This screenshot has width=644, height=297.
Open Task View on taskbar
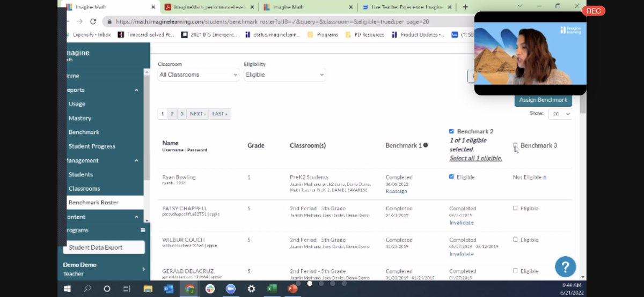pos(127,288)
